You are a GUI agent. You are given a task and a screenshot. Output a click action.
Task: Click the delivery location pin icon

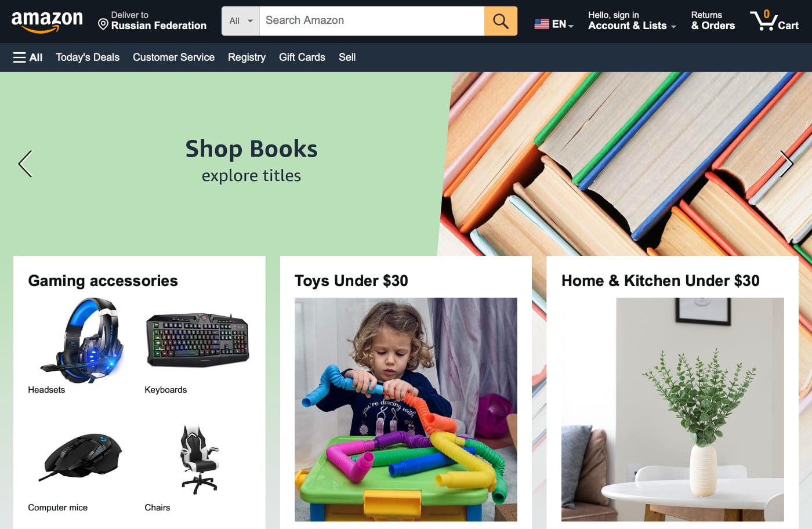pos(103,24)
